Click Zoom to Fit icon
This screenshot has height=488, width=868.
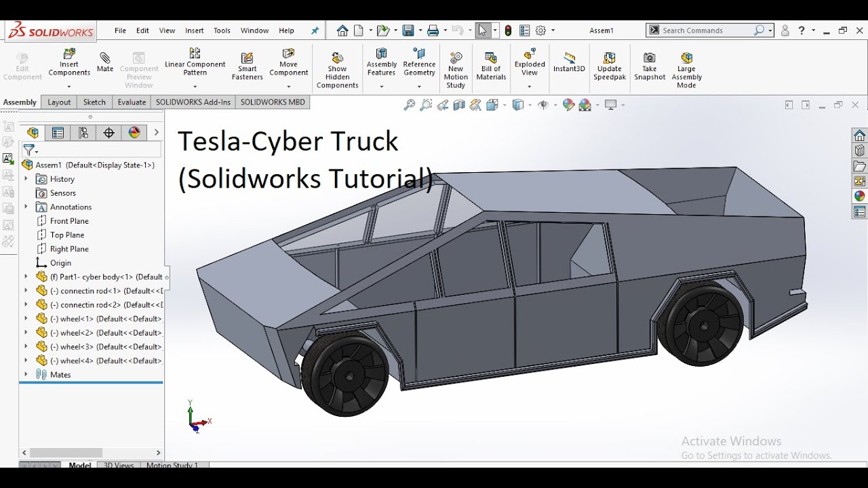point(409,105)
